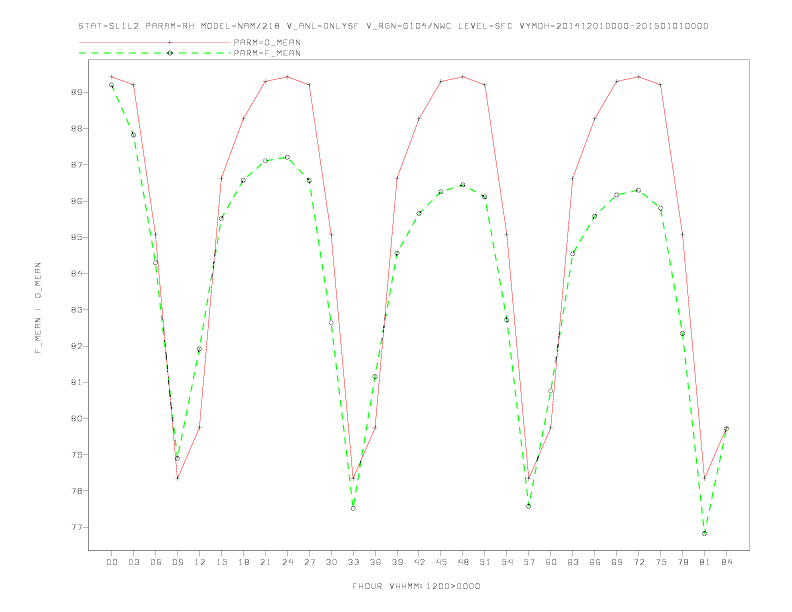Click the y-axis tick label 77
792x612 pixels.
pyautogui.click(x=76, y=527)
